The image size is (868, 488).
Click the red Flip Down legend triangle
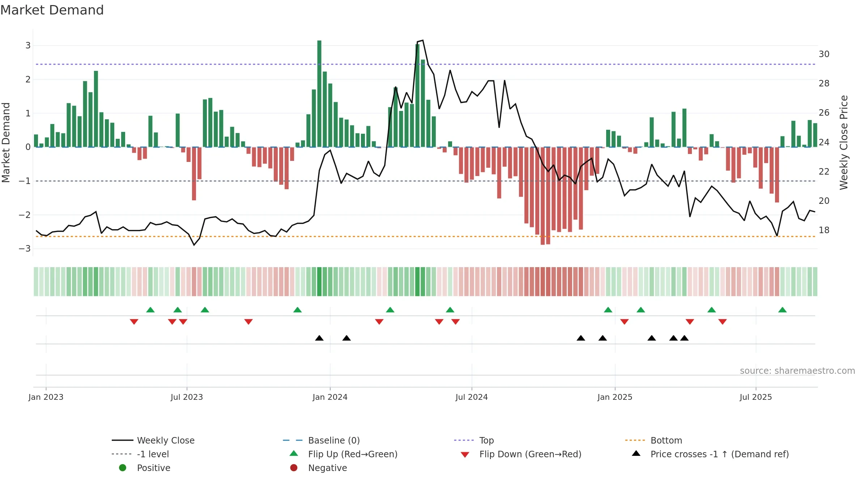(x=465, y=455)
